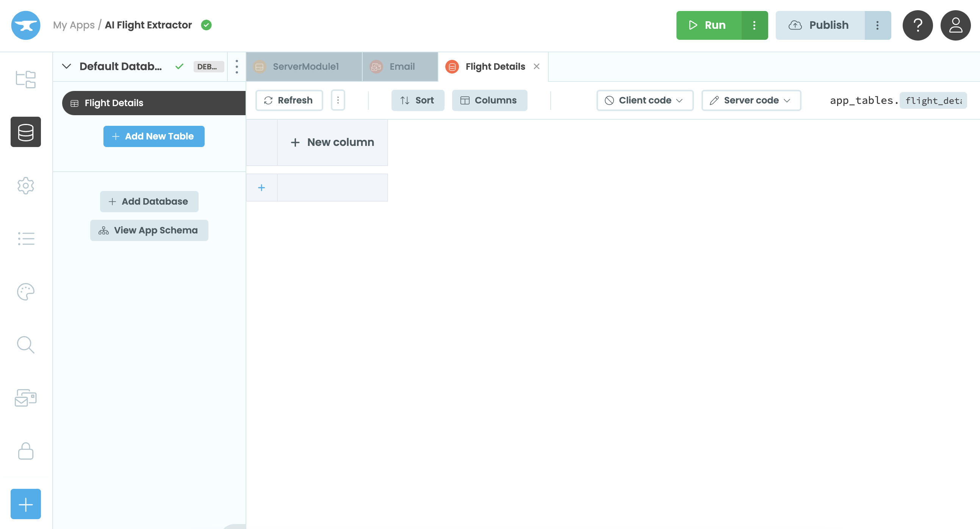The height and width of the screenshot is (529, 980).
Task: Open the App Logs list icon
Action: click(25, 238)
